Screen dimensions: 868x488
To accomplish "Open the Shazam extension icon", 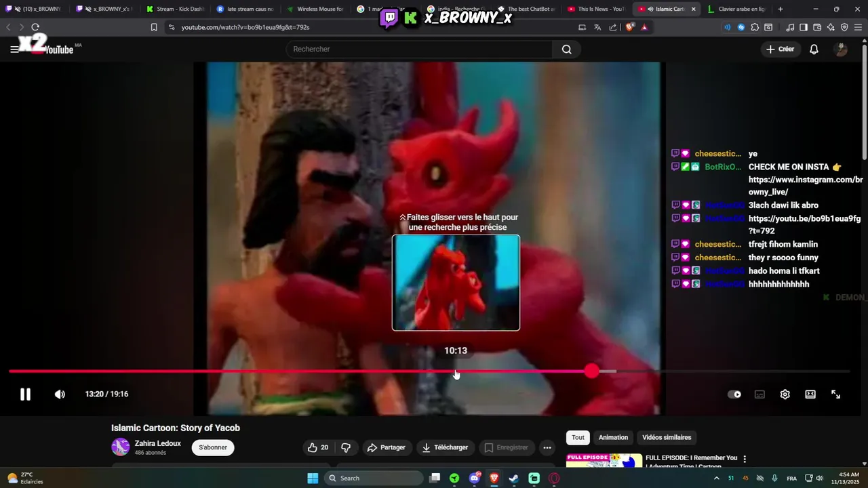I will click(x=741, y=27).
